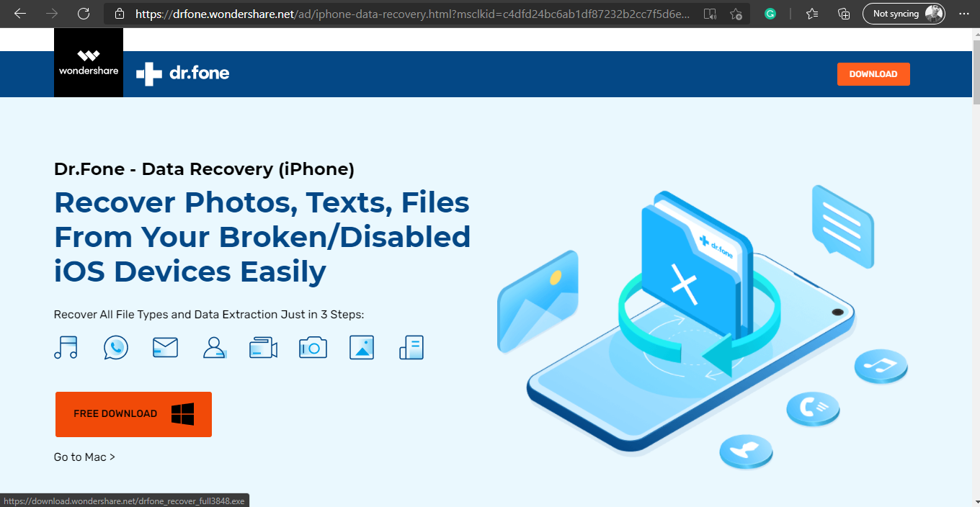Open browser Collections
Image resolution: width=980 pixels, height=507 pixels.
point(844,14)
